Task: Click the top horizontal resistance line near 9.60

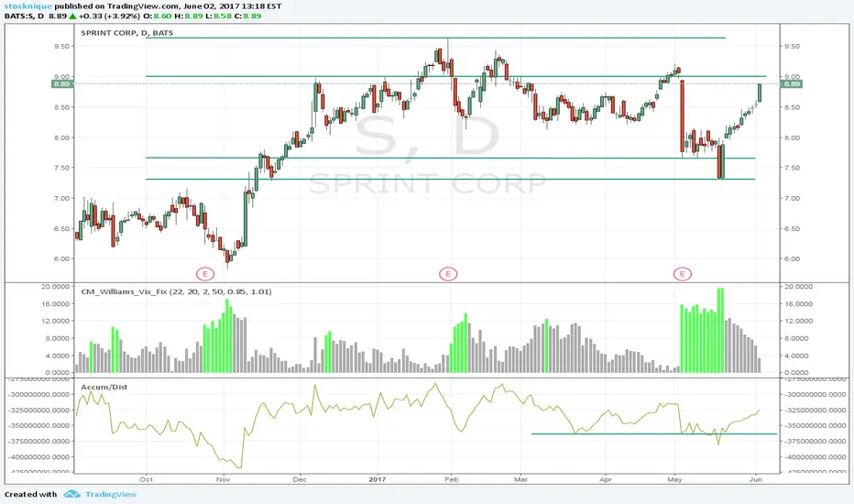Action: coord(436,38)
